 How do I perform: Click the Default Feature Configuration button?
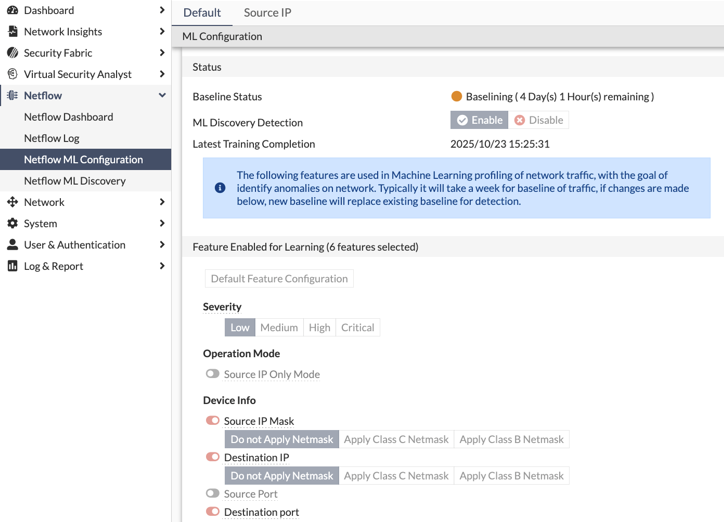(x=279, y=279)
